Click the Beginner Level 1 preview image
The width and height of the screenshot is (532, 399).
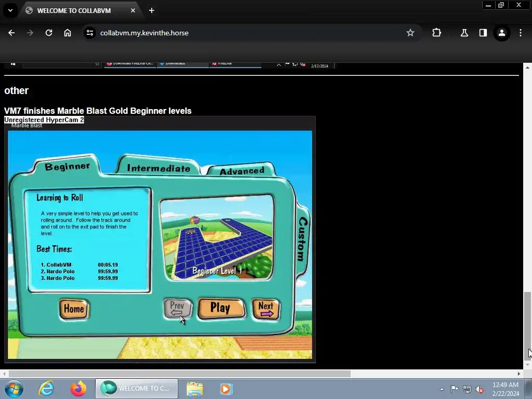217,237
